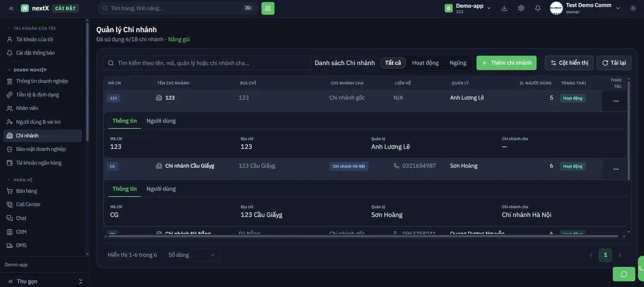Click building icon beside Chi nhánh Cầu Giấy
The width and height of the screenshot is (644, 287).
point(159,166)
